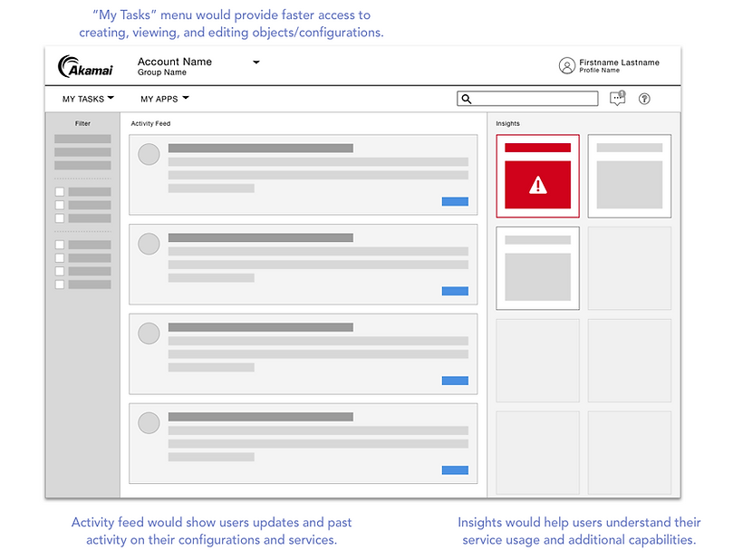Select Firstname Lastname profile name
Screen dimensions: 733x560
tap(619, 63)
